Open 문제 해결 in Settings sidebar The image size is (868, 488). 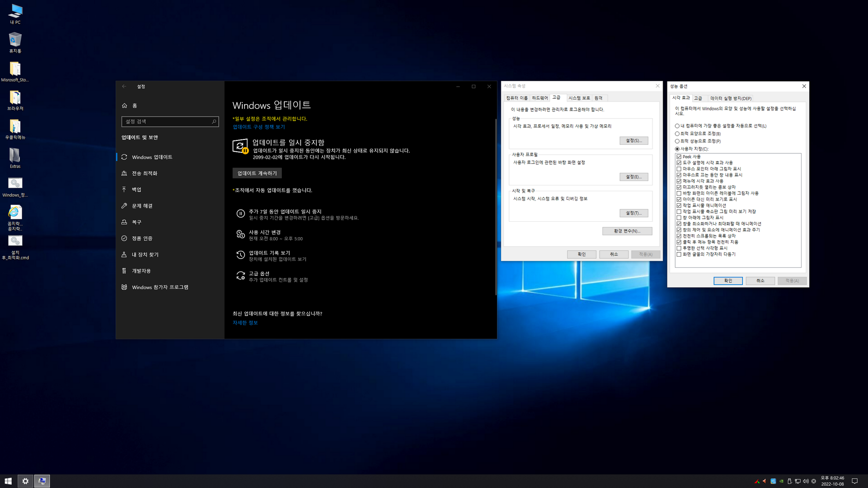[x=170, y=206]
